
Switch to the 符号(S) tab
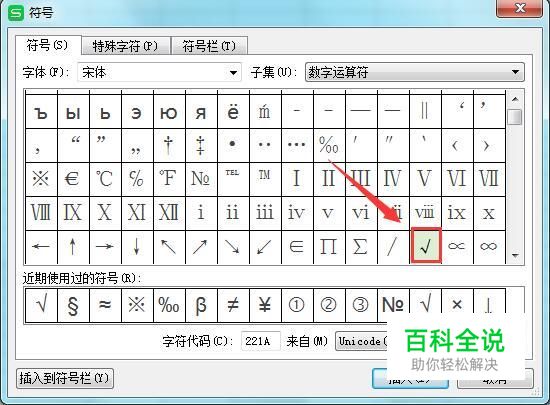(48, 46)
